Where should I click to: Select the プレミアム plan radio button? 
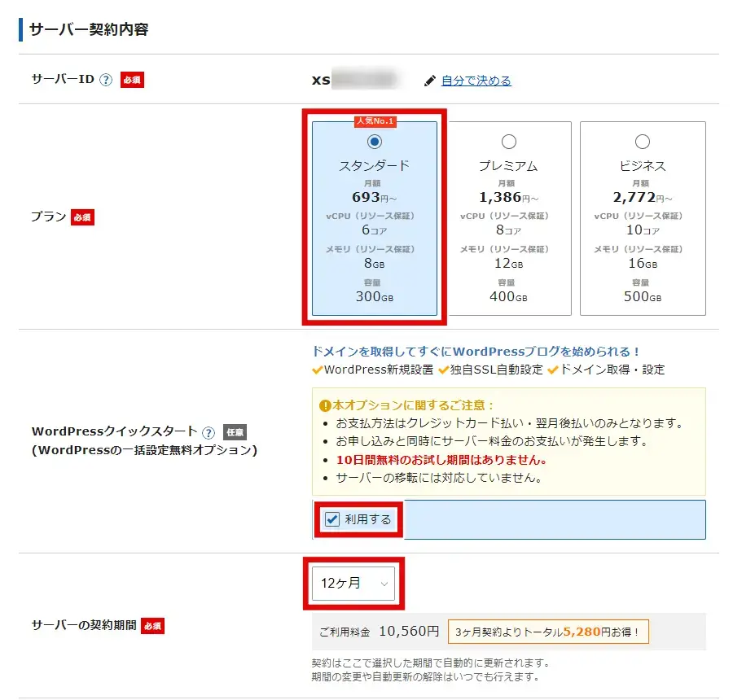pyautogui.click(x=508, y=141)
